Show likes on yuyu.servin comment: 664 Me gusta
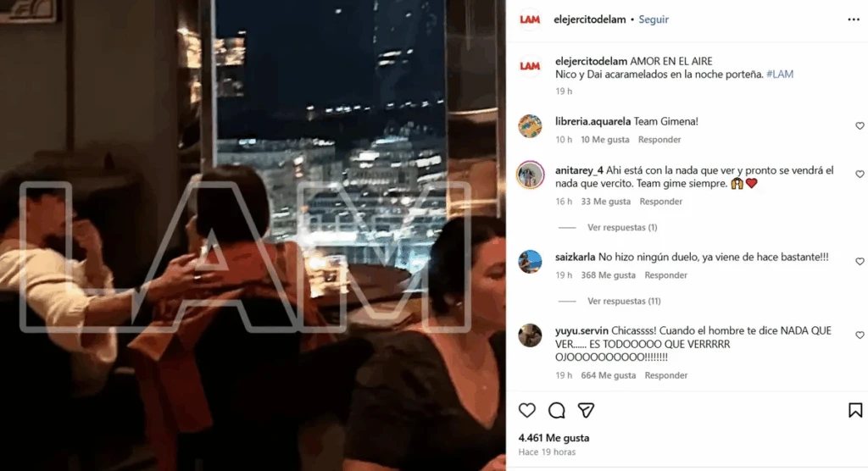Image resolution: width=868 pixels, height=471 pixels. coord(608,375)
